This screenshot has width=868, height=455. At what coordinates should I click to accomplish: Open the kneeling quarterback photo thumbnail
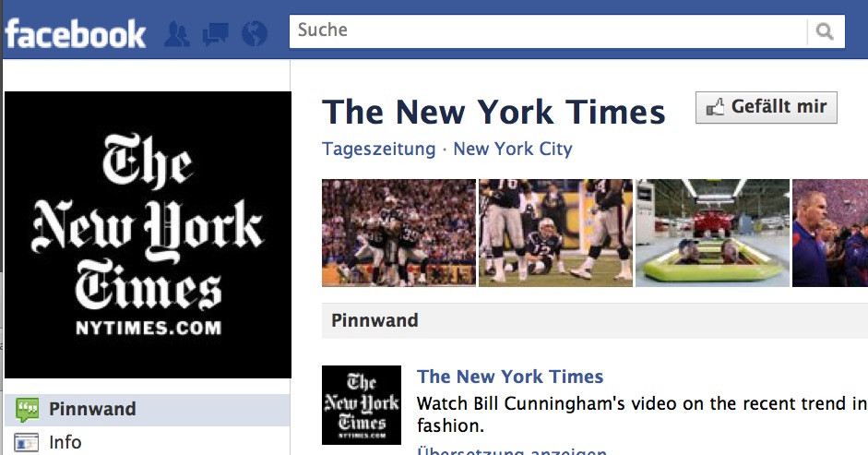(555, 233)
